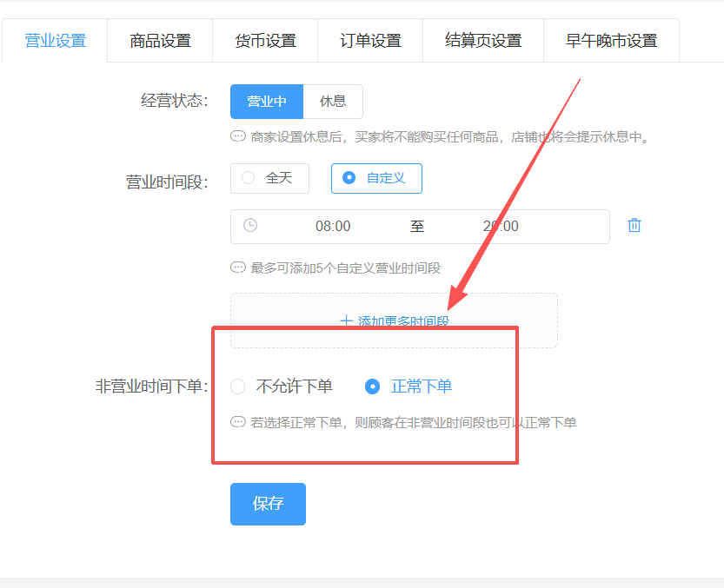Click the hint icon under the business status row
This screenshot has width=724, height=588.
[x=238, y=136]
